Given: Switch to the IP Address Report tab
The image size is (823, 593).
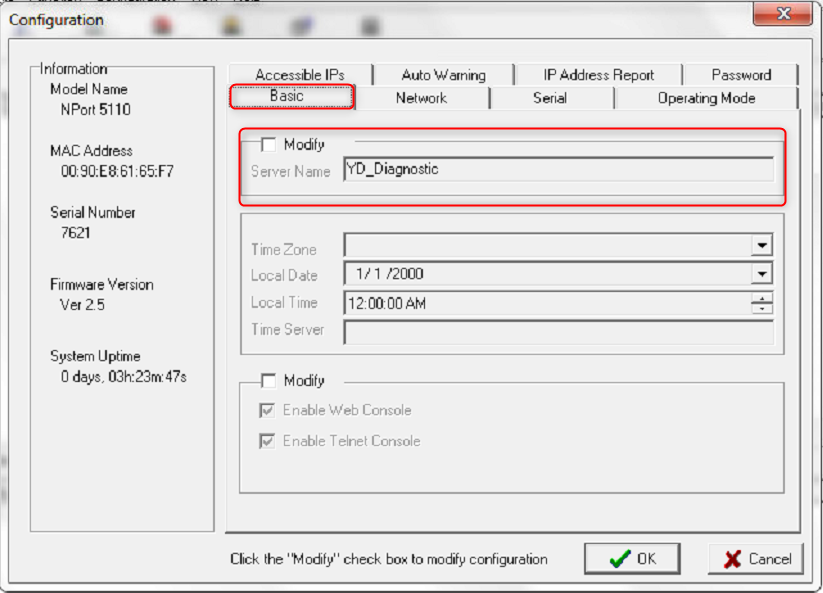Looking at the screenshot, I should (x=598, y=75).
